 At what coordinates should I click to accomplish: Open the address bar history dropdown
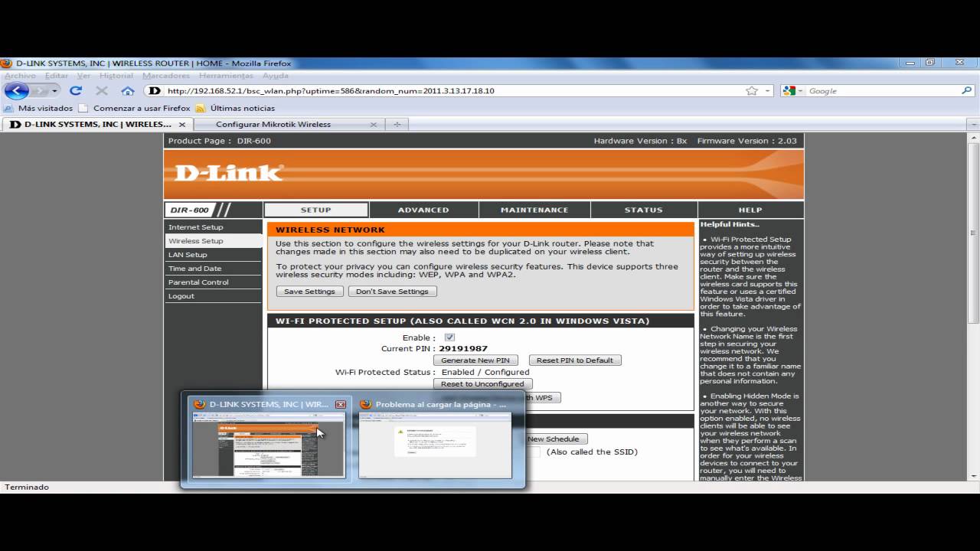(x=768, y=91)
